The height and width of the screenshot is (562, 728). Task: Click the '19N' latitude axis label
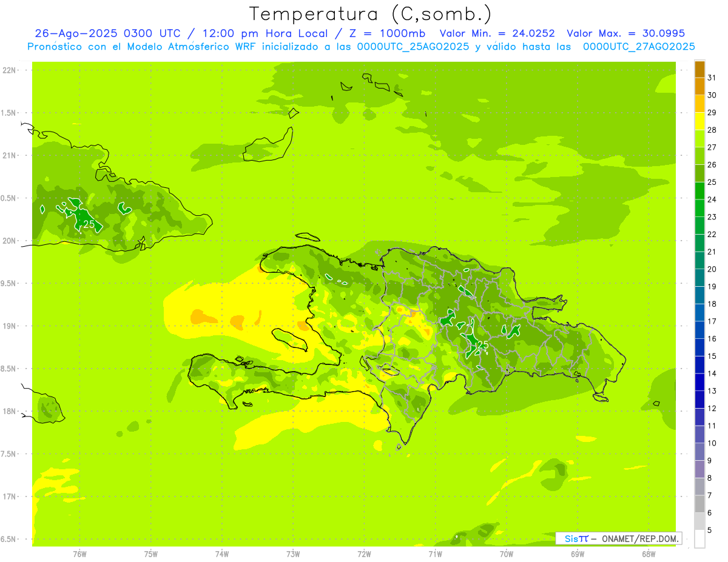tap(10, 326)
